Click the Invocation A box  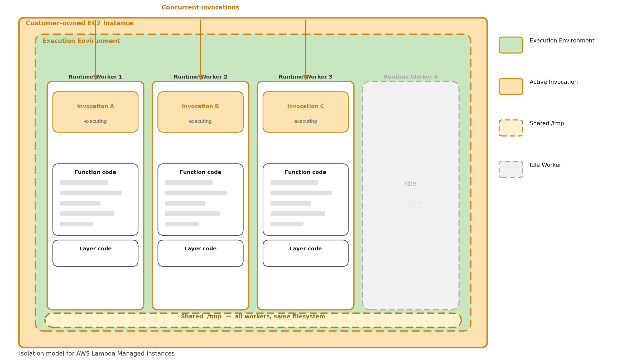pos(95,111)
